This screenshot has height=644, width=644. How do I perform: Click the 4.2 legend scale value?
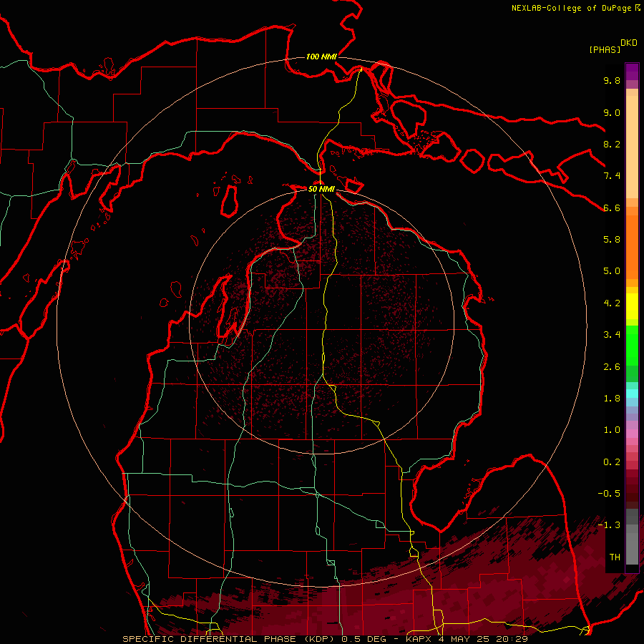(x=612, y=303)
